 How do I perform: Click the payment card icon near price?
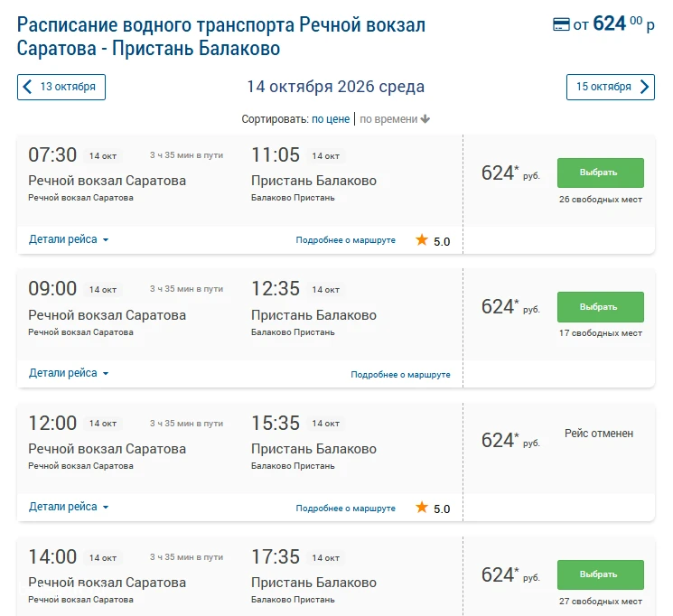coord(561,24)
